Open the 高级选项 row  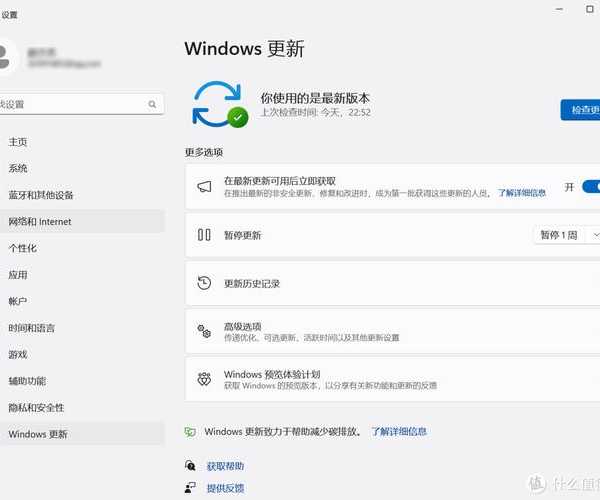pyautogui.click(x=393, y=332)
